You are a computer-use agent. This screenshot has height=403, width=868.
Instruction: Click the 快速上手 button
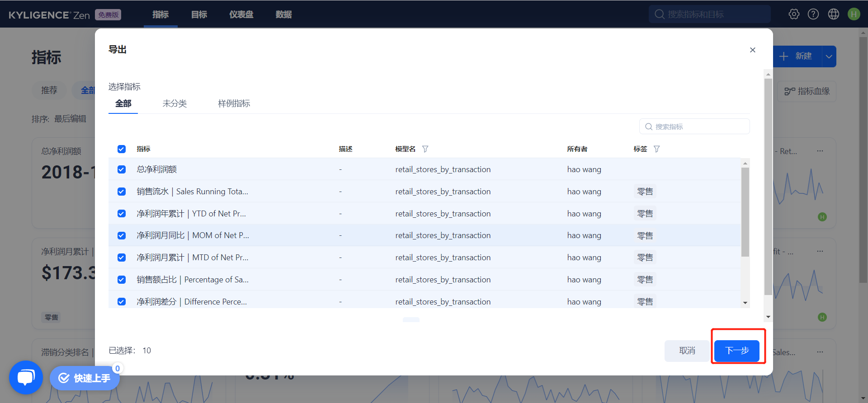(85, 378)
